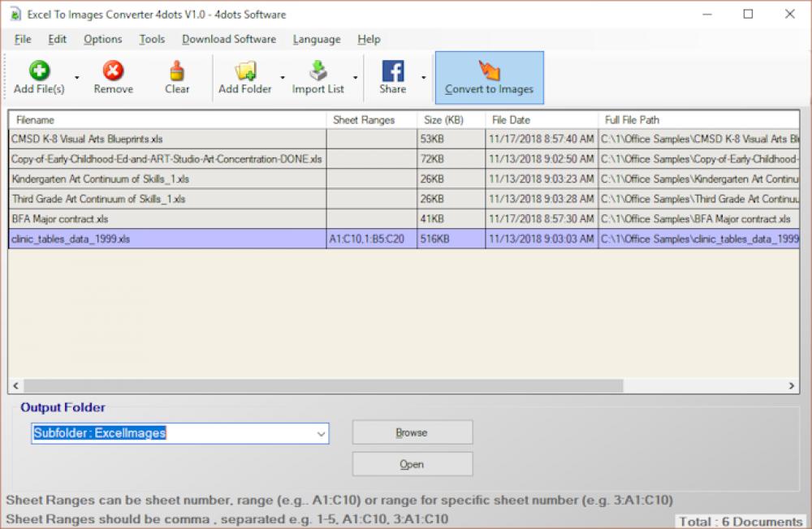Click the Filename column header
This screenshot has height=529, width=812.
(x=162, y=119)
